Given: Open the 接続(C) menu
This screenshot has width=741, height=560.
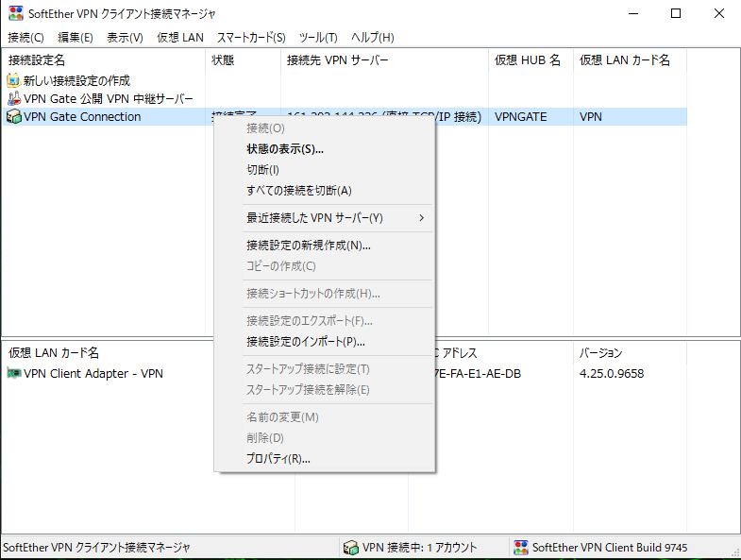Looking at the screenshot, I should point(25,38).
